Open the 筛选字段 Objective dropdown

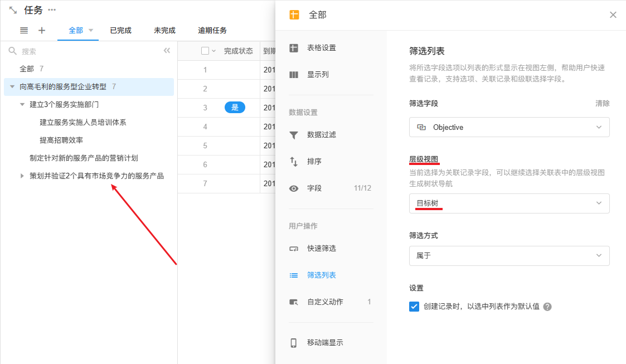click(509, 127)
